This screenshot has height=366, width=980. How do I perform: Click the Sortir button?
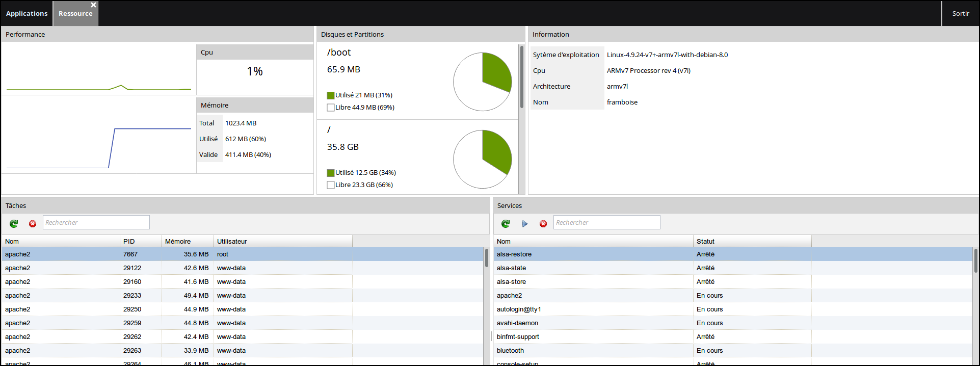click(x=960, y=13)
